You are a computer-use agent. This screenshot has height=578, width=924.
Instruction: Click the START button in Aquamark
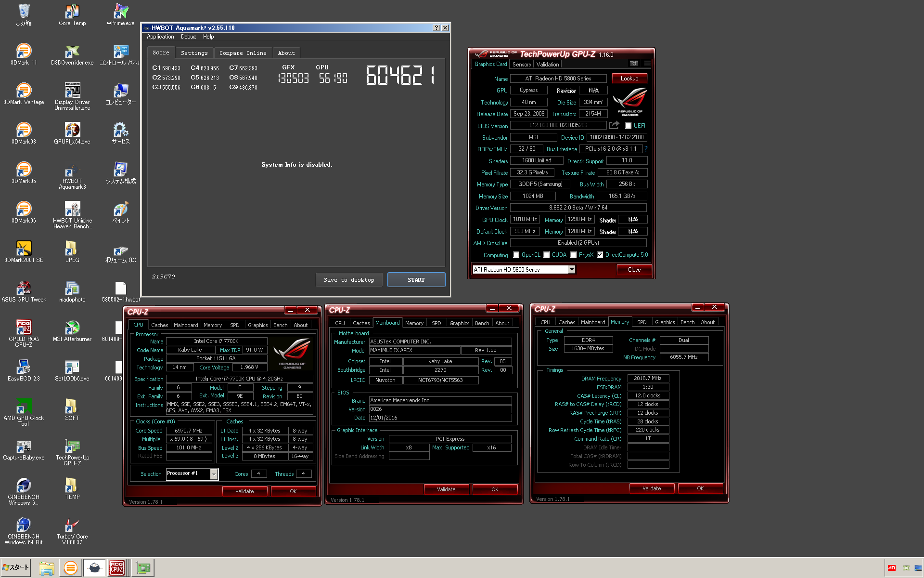(x=416, y=280)
